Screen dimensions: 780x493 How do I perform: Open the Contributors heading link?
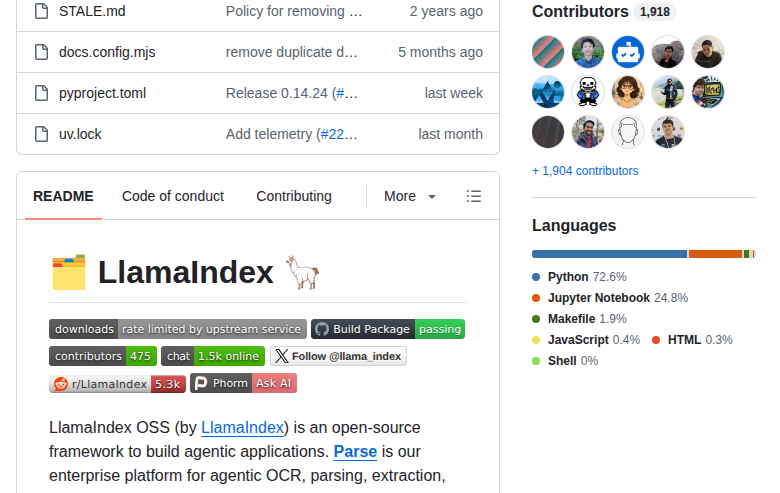pos(580,11)
